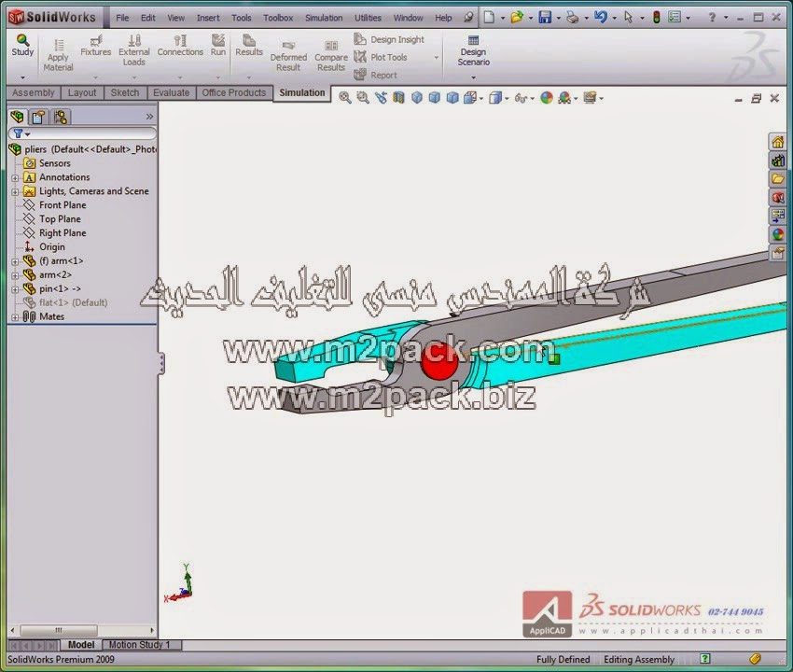
Task: Expand the panel tabs chevron
Action: [x=149, y=117]
